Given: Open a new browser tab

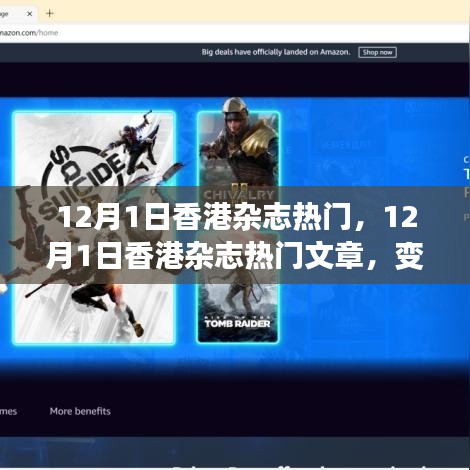Looking at the screenshot, I should tap(50, 13).
